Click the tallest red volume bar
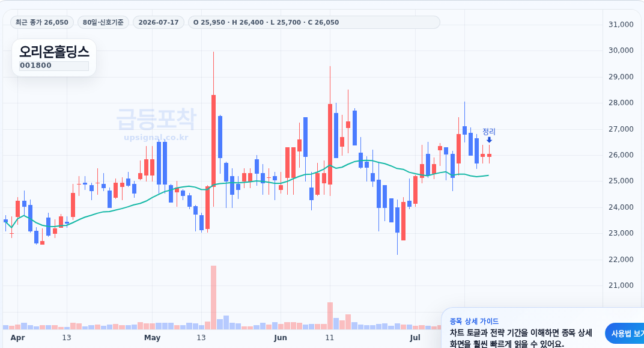The height and width of the screenshot is (348, 644). tap(214, 298)
